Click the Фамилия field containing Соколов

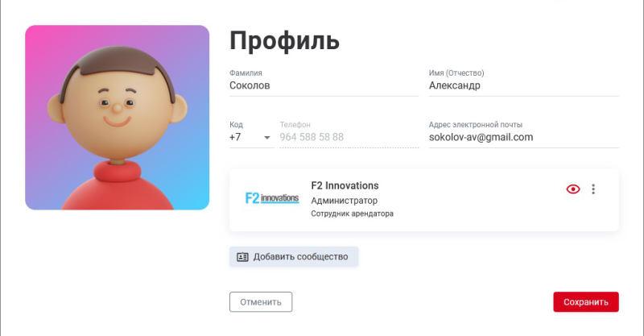click(x=324, y=85)
